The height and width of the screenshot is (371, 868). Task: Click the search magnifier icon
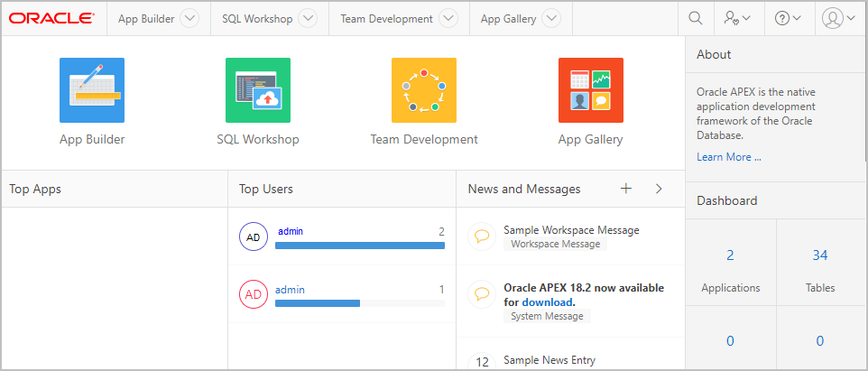(x=696, y=18)
